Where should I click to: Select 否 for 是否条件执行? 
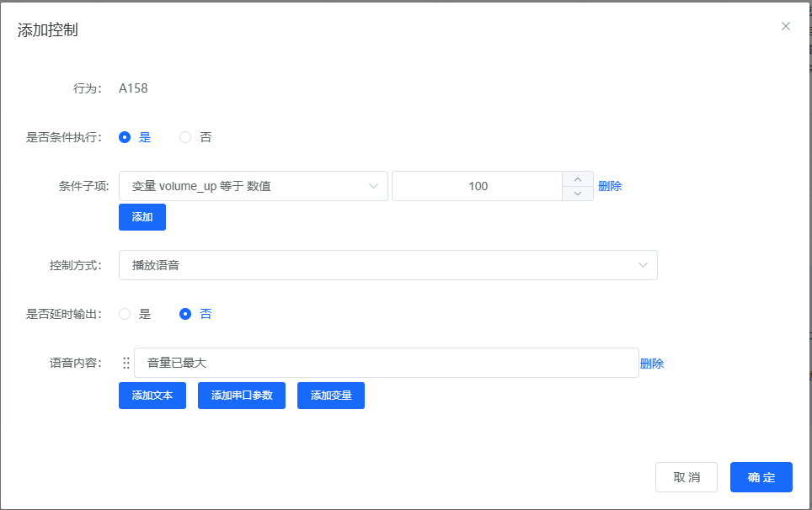pos(184,136)
